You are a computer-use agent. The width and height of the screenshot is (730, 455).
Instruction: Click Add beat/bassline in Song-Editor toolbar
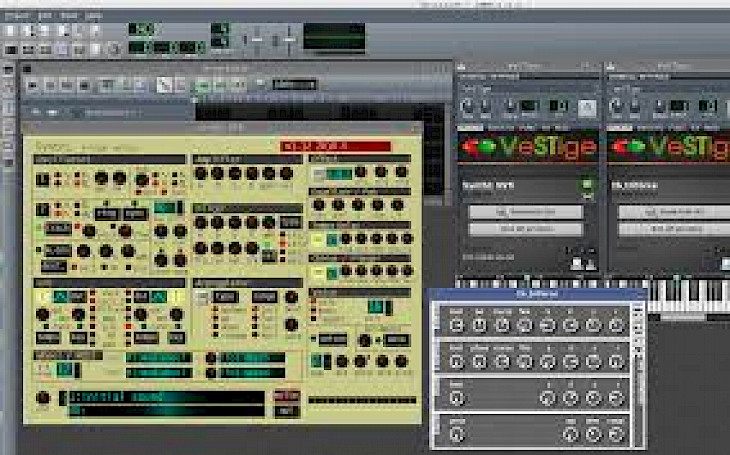coord(107,85)
